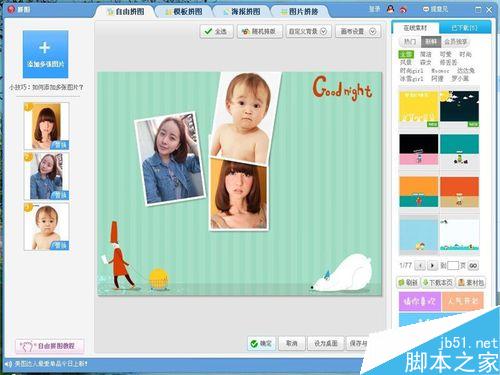Click the speaker announcement icon in status bar
Viewport: 500px width, 375px height.
(x=9, y=364)
